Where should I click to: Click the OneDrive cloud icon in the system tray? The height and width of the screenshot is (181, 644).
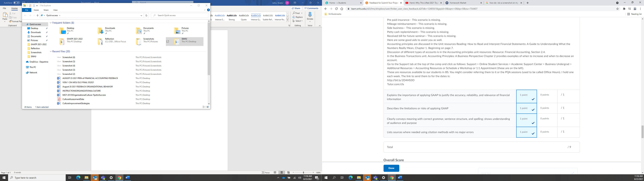(x=283, y=178)
